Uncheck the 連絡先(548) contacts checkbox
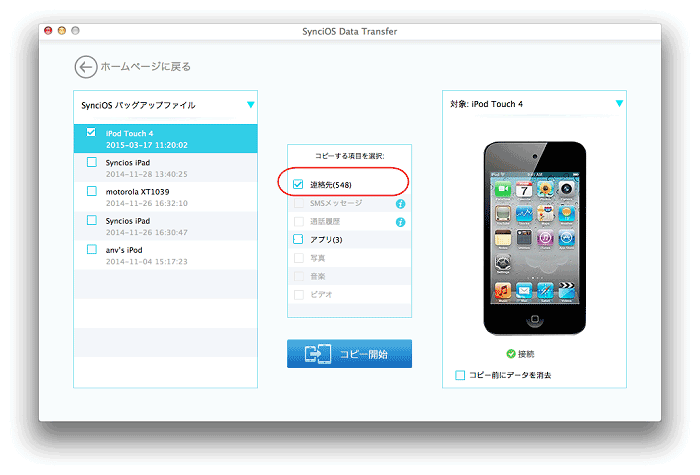 click(x=298, y=184)
